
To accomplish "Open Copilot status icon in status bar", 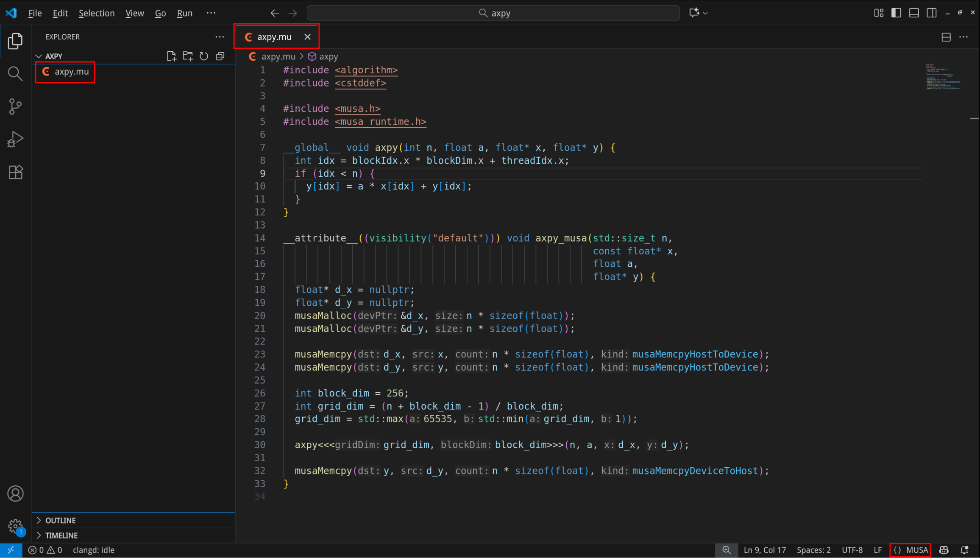I will [944, 550].
